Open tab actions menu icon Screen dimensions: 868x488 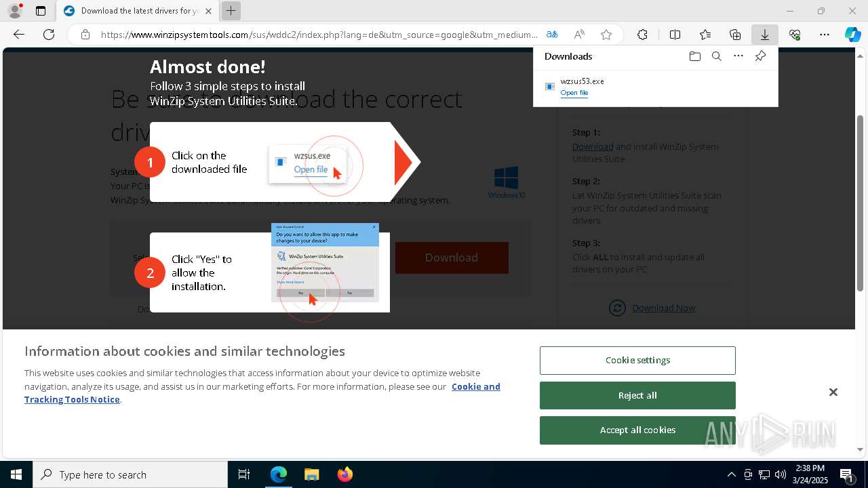(41, 11)
